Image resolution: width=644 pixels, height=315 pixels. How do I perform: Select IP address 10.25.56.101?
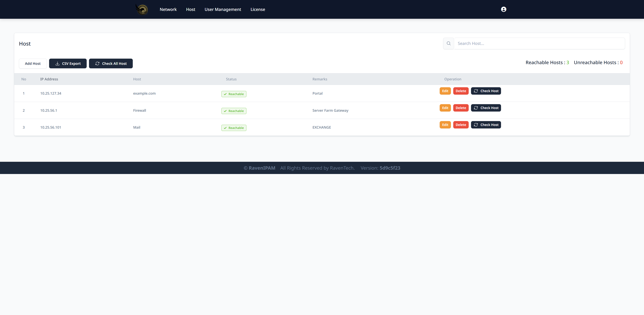point(51,127)
